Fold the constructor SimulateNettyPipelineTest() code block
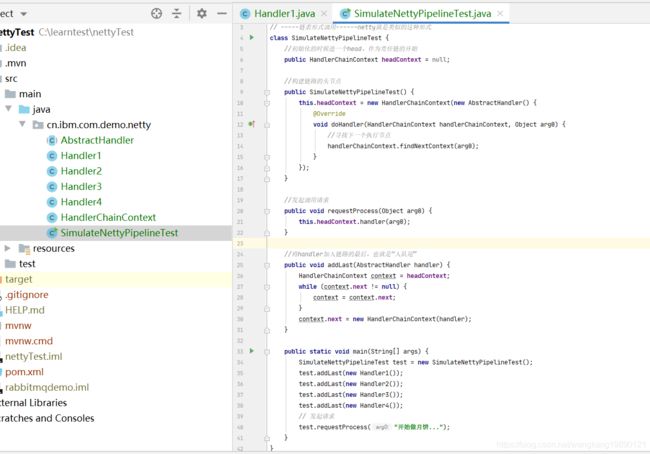This screenshot has height=454, width=650. pos(267,92)
